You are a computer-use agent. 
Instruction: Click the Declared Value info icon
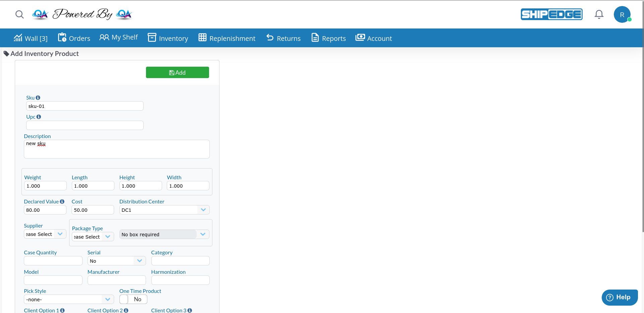pyautogui.click(x=62, y=202)
